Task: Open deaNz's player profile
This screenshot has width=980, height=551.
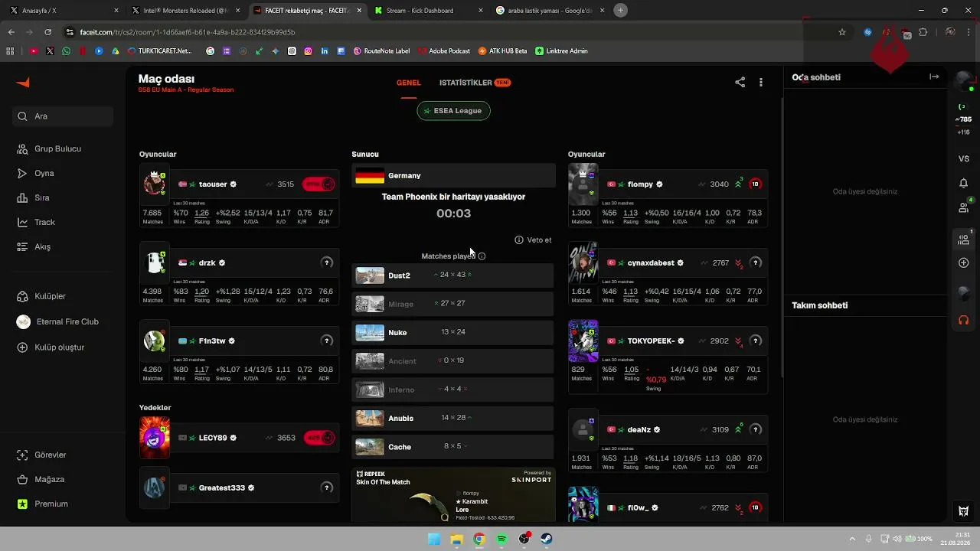Action: tap(639, 430)
